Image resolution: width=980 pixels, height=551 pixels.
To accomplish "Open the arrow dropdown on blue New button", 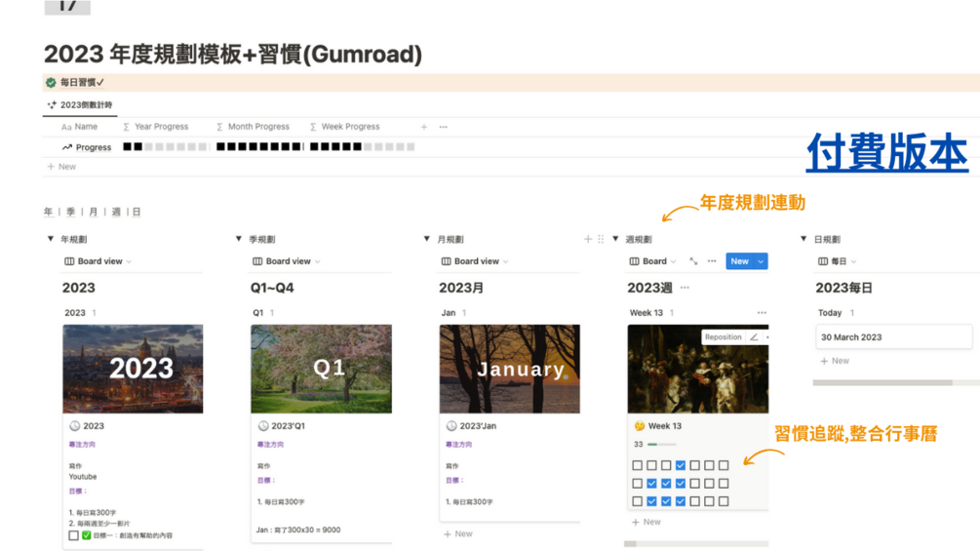I will click(761, 261).
